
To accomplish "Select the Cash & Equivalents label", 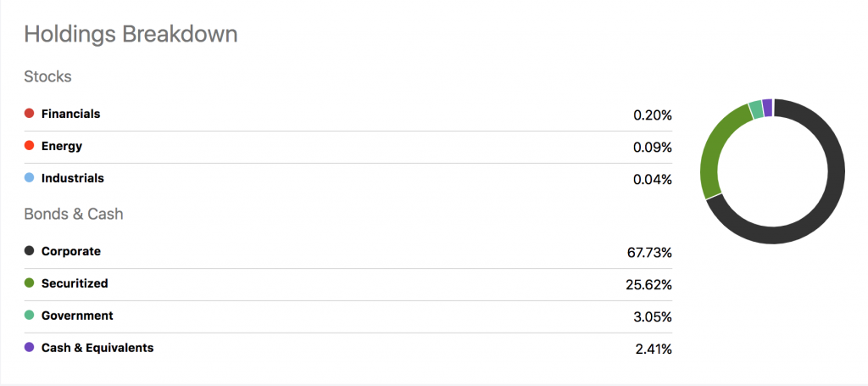I will [97, 348].
